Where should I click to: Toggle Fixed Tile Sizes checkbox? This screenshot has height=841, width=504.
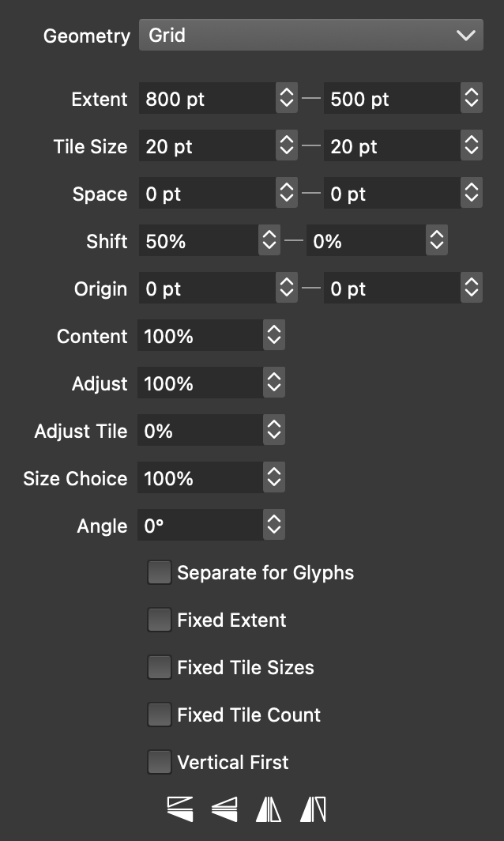[160, 667]
